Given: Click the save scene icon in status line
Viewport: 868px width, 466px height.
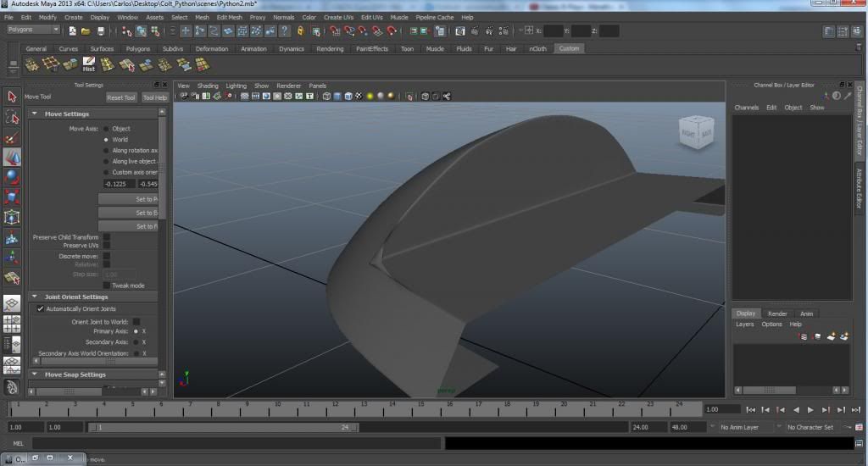Looking at the screenshot, I should 101,31.
